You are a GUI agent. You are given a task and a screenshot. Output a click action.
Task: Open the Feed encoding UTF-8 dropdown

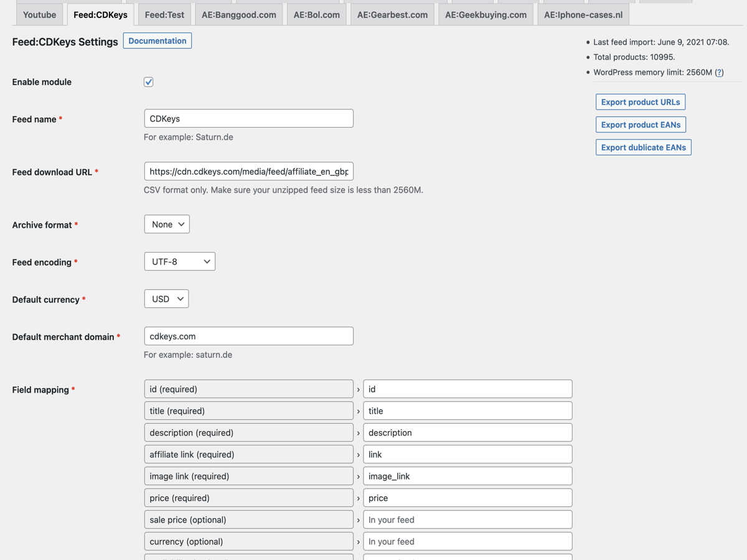[180, 261]
